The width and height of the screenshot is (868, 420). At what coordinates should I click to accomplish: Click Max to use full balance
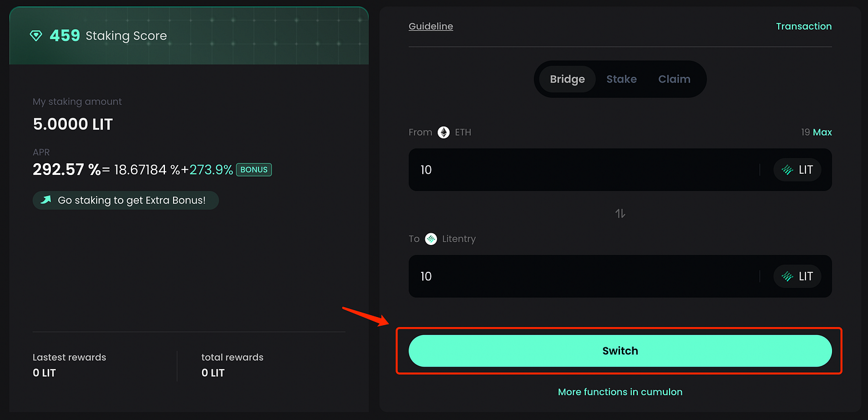[822, 132]
